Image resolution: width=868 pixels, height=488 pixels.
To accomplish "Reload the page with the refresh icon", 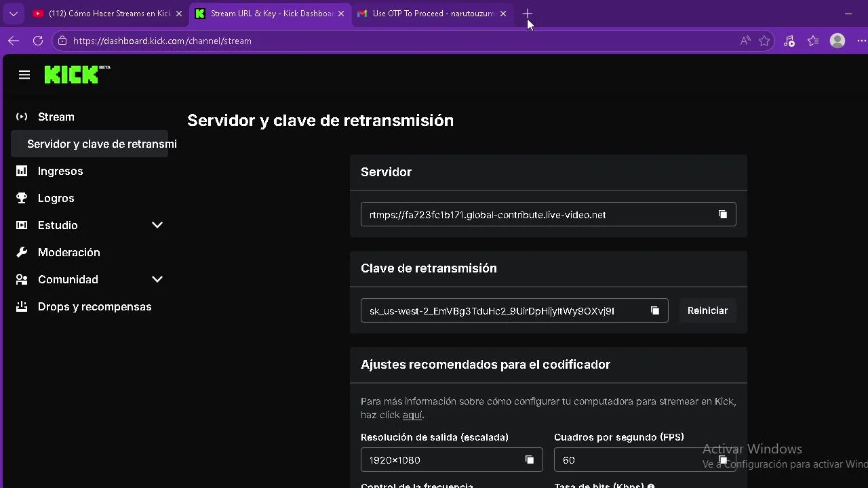I will click(38, 41).
